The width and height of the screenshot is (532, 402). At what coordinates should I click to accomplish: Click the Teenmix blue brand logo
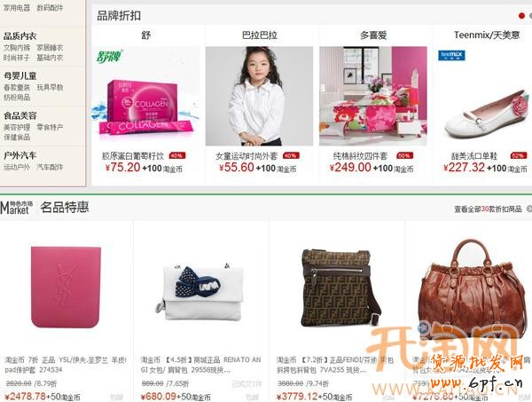pyautogui.click(x=451, y=55)
